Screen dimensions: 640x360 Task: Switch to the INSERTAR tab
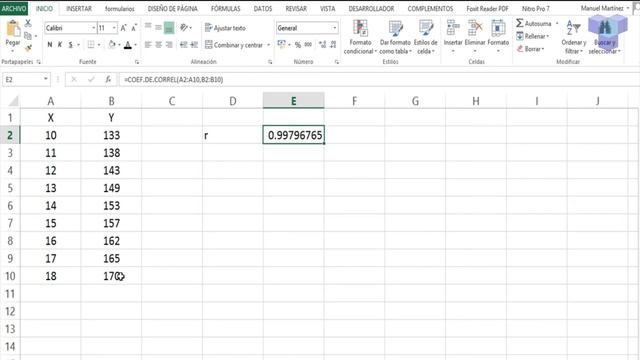(79, 8)
